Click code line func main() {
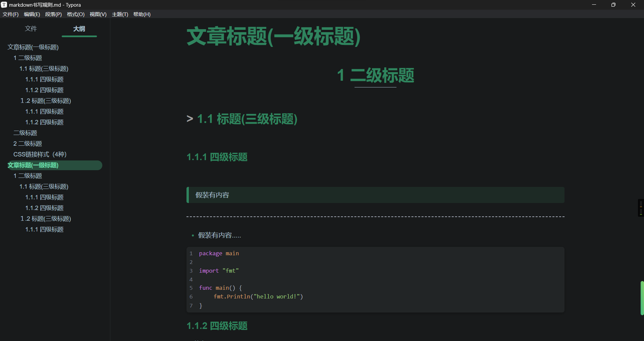The width and height of the screenshot is (644, 341). (220, 288)
